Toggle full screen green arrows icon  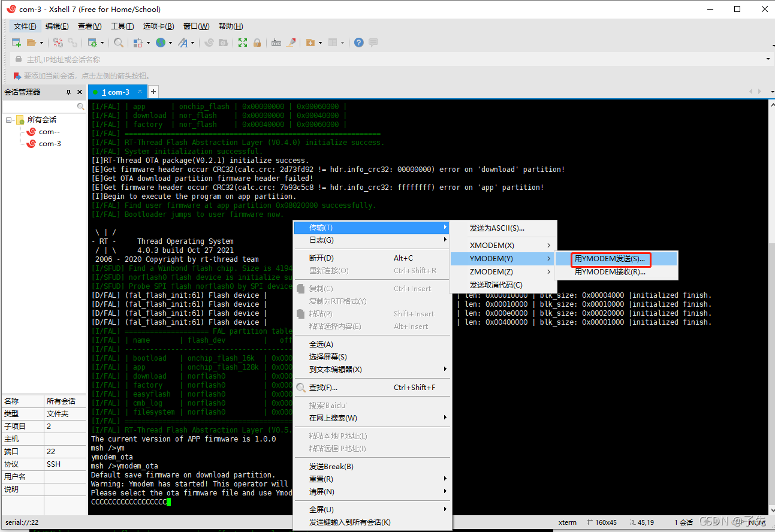pos(243,43)
